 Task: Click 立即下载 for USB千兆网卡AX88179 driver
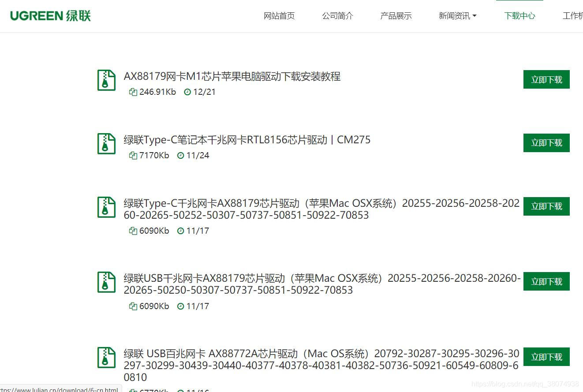(546, 281)
